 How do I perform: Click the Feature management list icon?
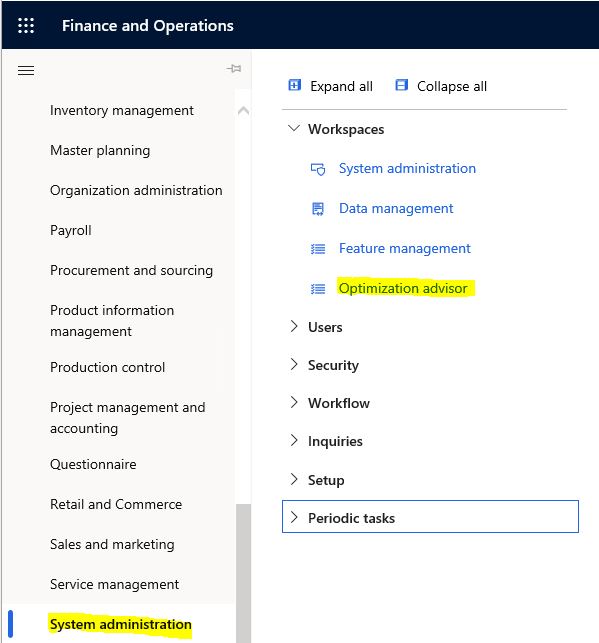click(x=318, y=249)
